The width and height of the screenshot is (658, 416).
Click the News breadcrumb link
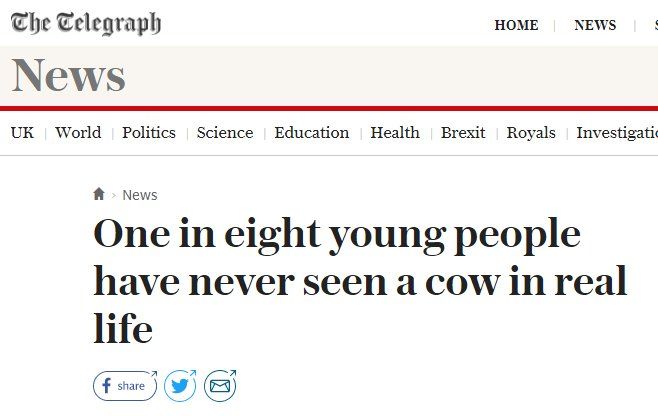pos(140,195)
